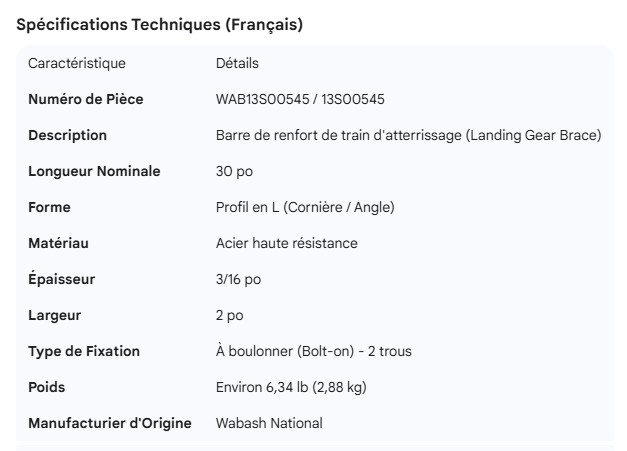Click the Caractéristique column header
Viewport: 627px width, 451px height.
pyautogui.click(x=77, y=64)
